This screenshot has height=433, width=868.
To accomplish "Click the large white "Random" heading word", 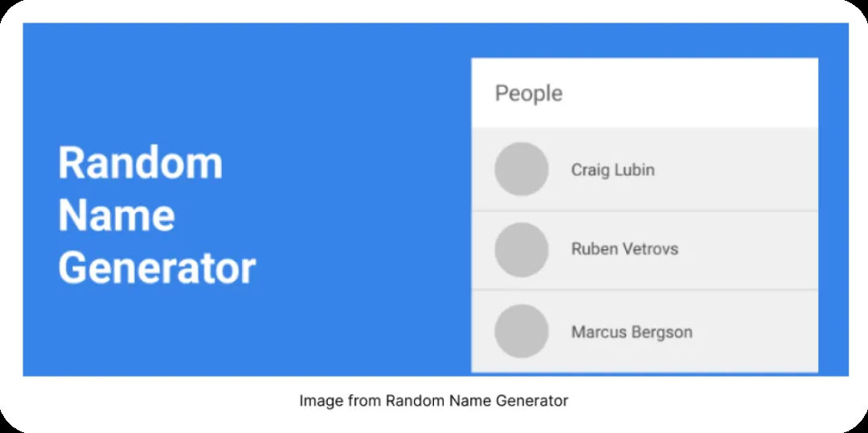I will click(140, 162).
